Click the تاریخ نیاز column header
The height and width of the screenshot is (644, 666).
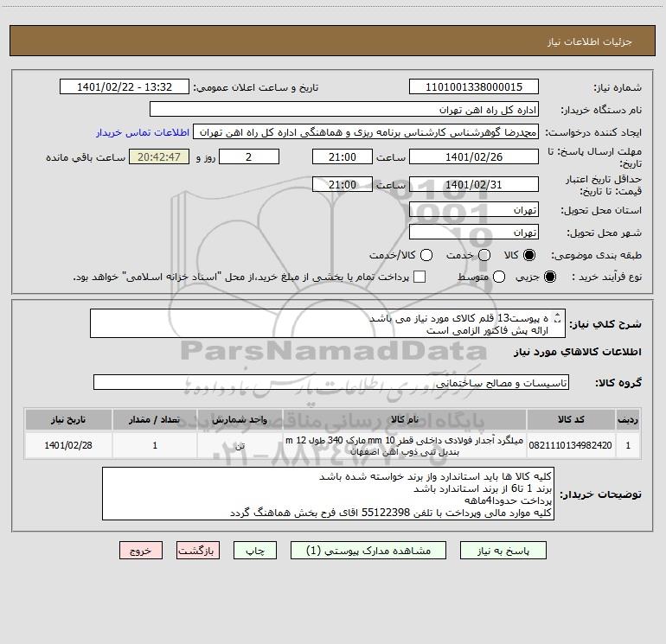68,419
